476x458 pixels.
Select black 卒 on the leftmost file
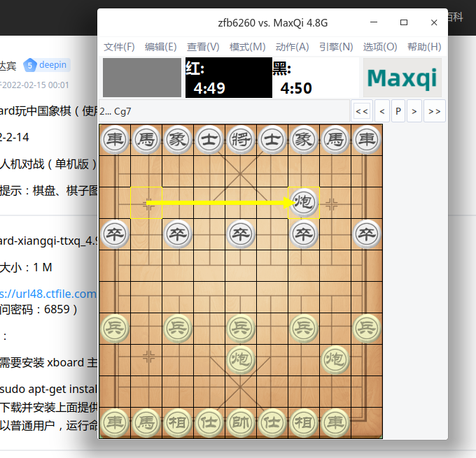115,234
